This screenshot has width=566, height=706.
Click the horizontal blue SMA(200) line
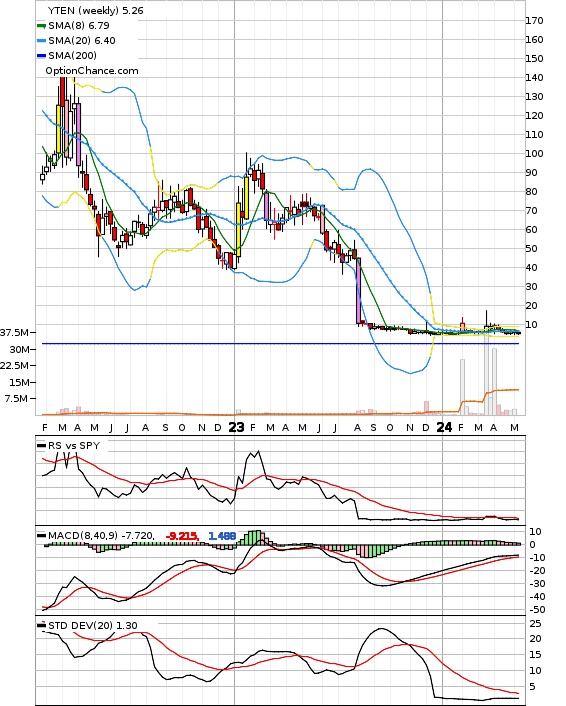click(x=280, y=344)
